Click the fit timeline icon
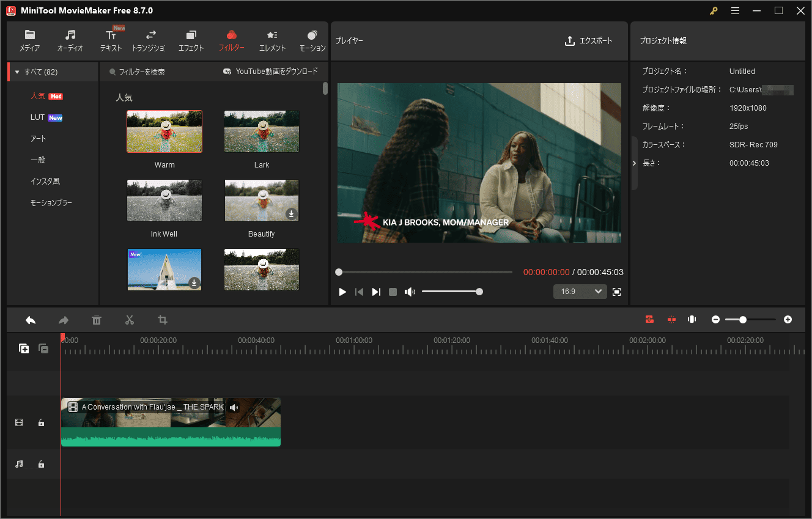Screen dimensions: 812x519 pyautogui.click(x=692, y=319)
